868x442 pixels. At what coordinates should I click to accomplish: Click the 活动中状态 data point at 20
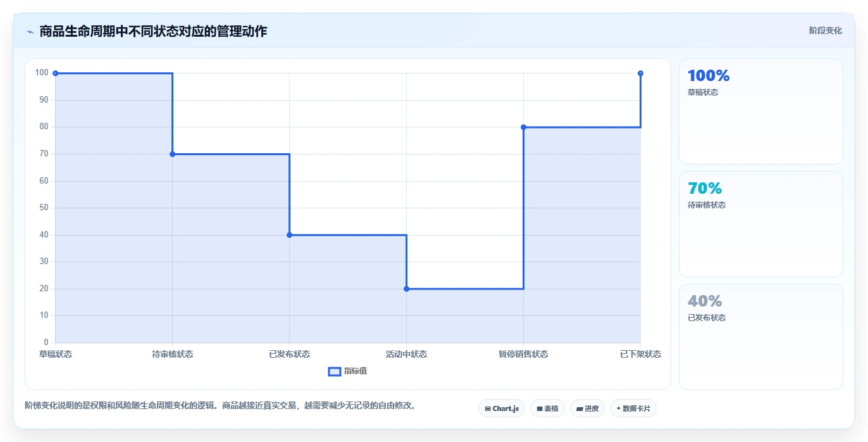406,289
